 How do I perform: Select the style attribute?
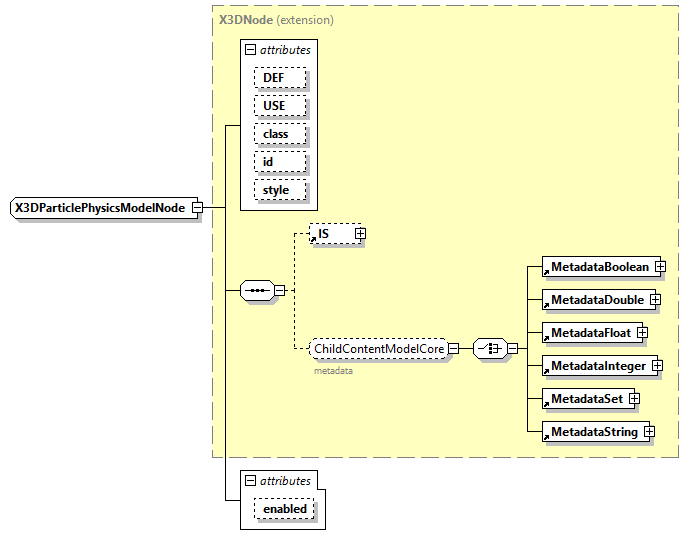tap(280, 190)
